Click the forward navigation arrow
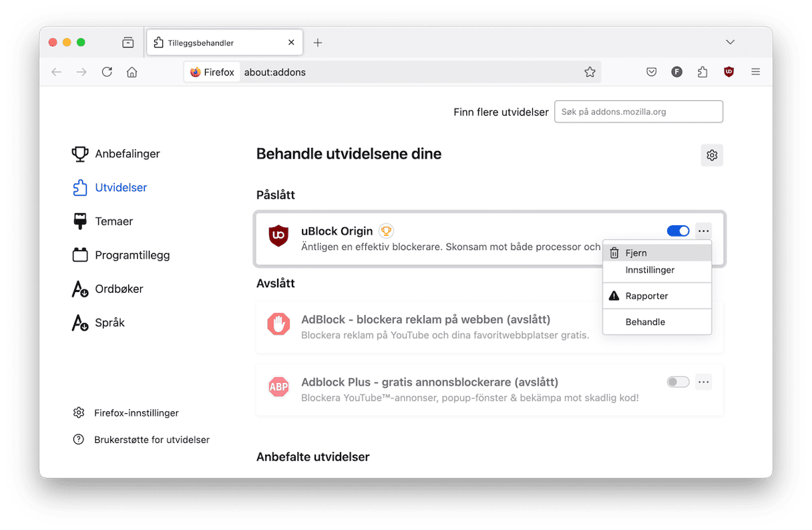812x530 pixels. (81, 72)
